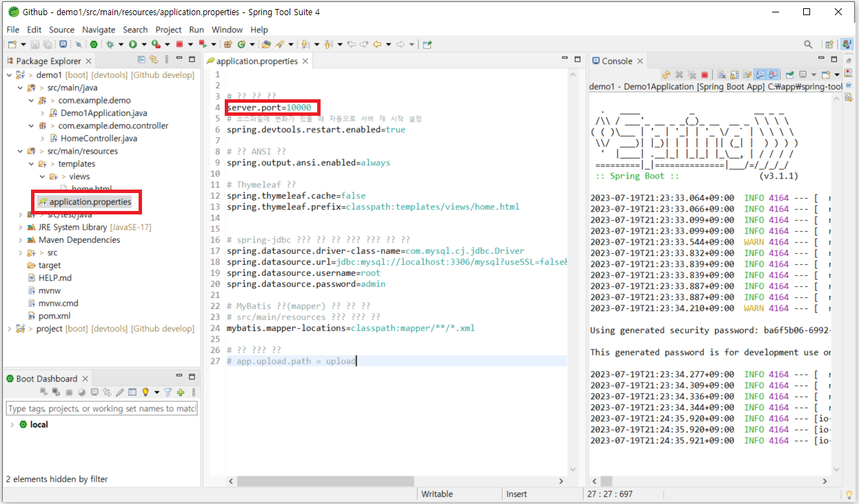The width and height of the screenshot is (859, 504).
Task: Open Package Explorer View Menu dots
Action: point(165,61)
